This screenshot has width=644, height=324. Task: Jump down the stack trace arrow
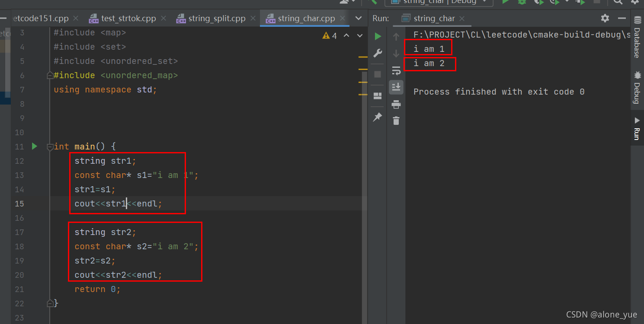[396, 54]
